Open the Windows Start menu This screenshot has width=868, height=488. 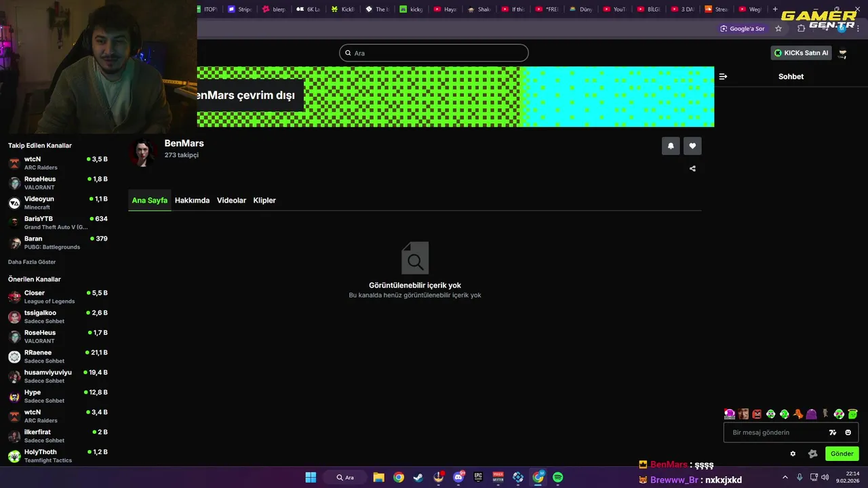[x=311, y=477]
